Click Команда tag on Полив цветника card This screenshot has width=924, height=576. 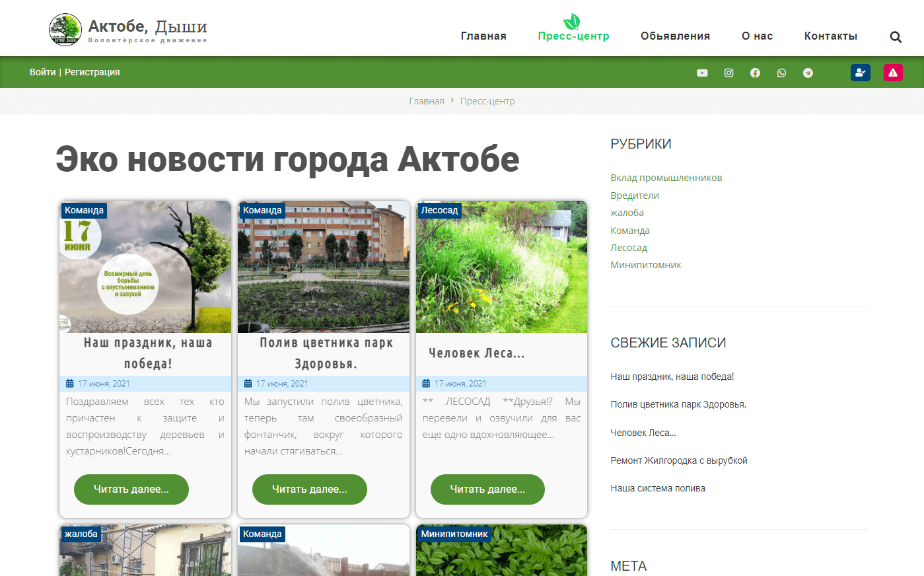262,210
